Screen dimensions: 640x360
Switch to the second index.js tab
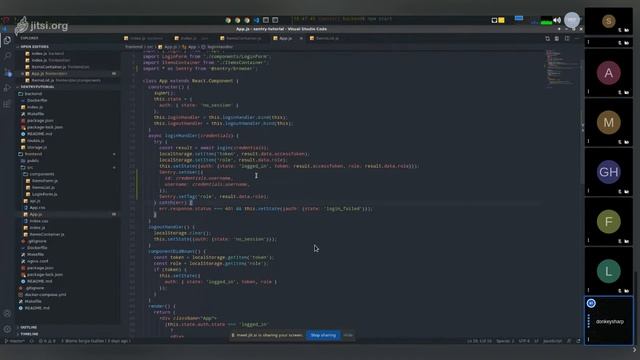point(192,38)
